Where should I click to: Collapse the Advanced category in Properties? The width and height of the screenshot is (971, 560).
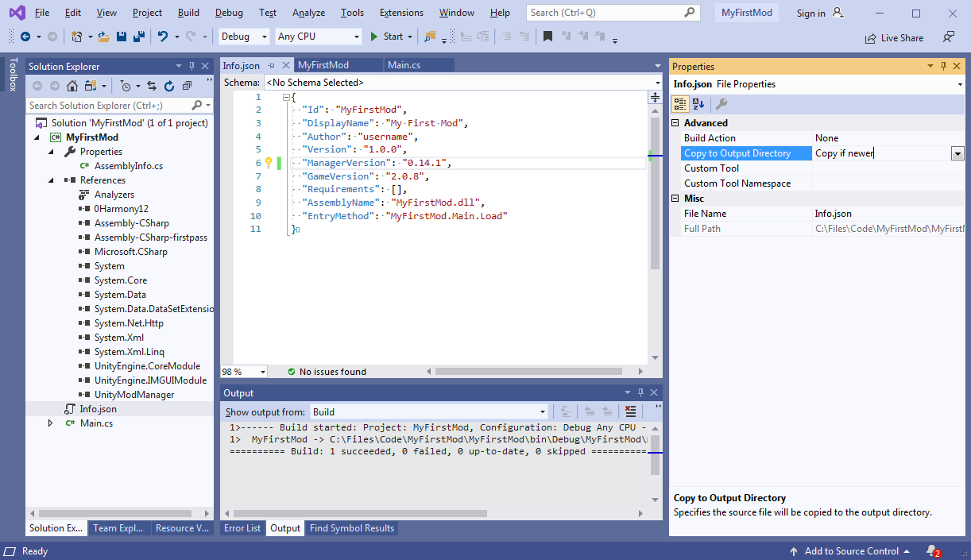(676, 123)
